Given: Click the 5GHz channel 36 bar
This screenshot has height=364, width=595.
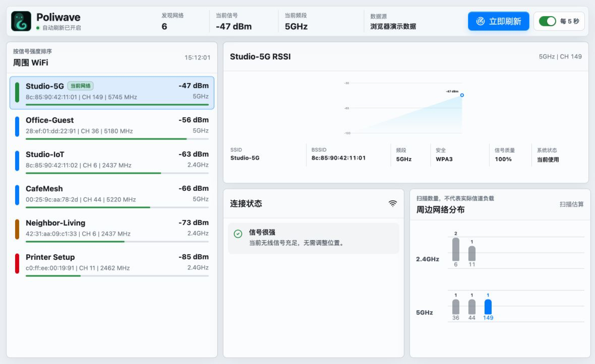Looking at the screenshot, I should [456, 307].
